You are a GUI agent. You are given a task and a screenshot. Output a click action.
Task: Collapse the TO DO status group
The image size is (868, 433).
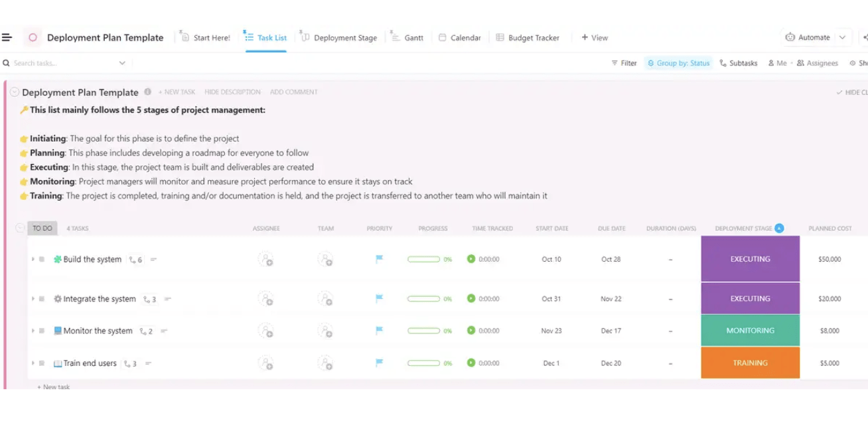click(x=20, y=228)
